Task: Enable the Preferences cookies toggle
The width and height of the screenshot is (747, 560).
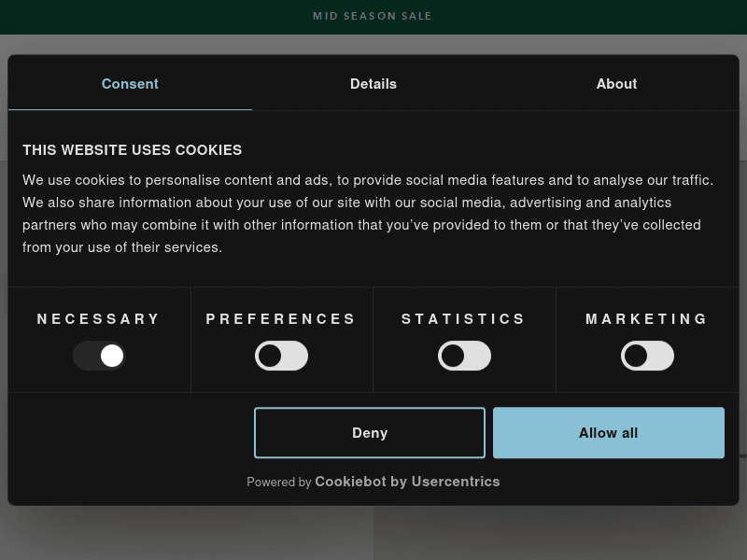Action: point(281,356)
